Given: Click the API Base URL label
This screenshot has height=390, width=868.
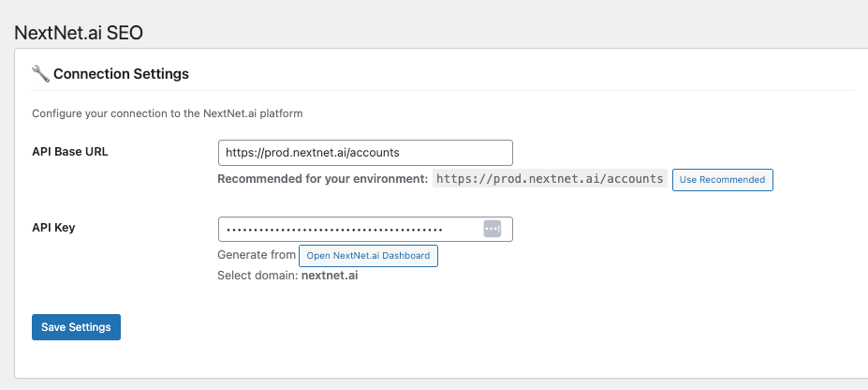Looking at the screenshot, I should tap(70, 152).
